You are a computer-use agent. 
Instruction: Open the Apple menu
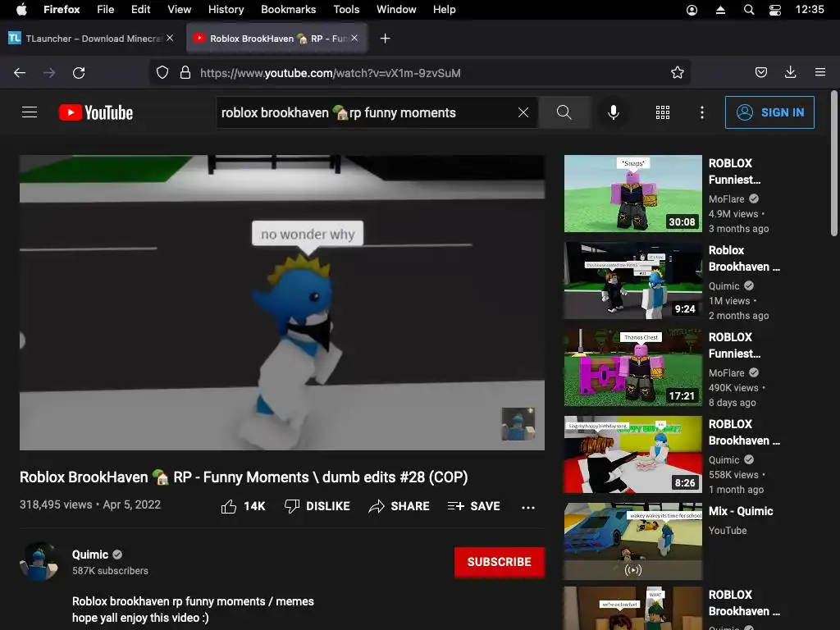(21, 10)
